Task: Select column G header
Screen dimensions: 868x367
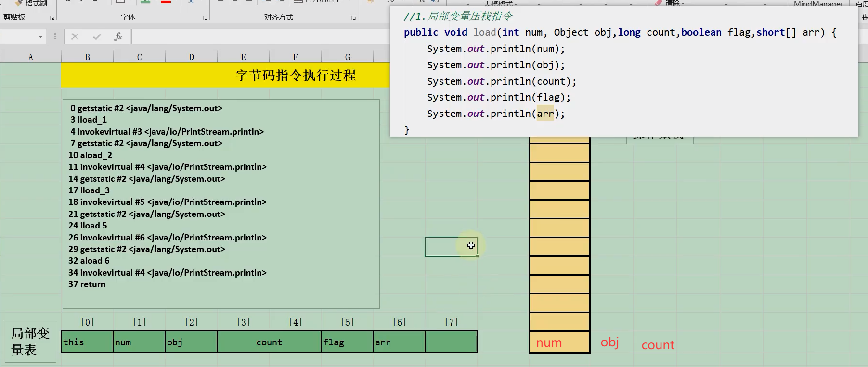Action: tap(348, 57)
